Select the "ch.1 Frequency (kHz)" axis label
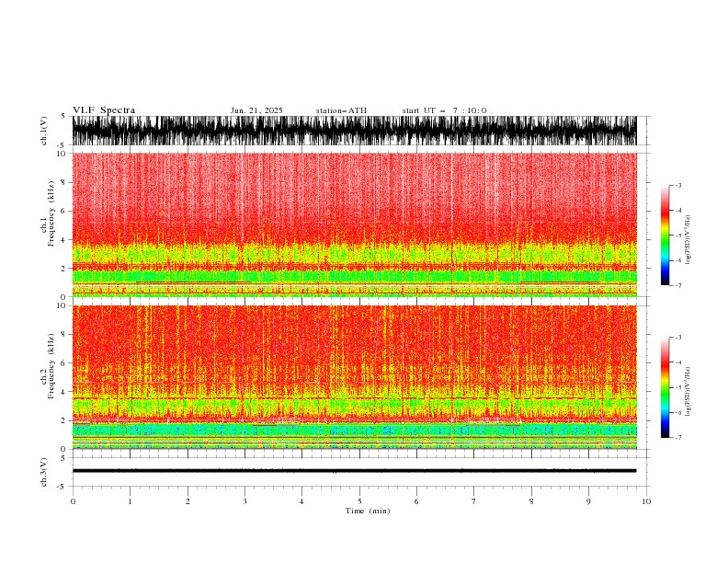The image size is (728, 563). (x=48, y=213)
